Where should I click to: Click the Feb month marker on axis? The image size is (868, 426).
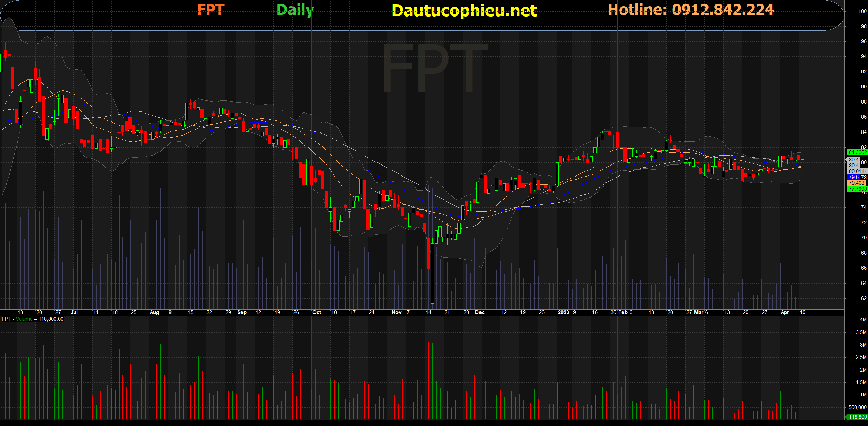(623, 312)
